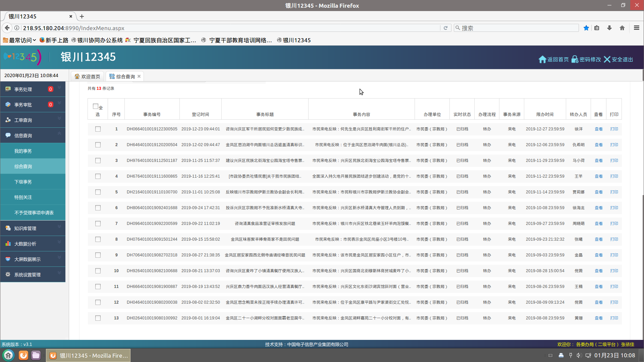This screenshot has height=362, width=644.
Task: Click 打印 link for row 10
Action: 614,271
